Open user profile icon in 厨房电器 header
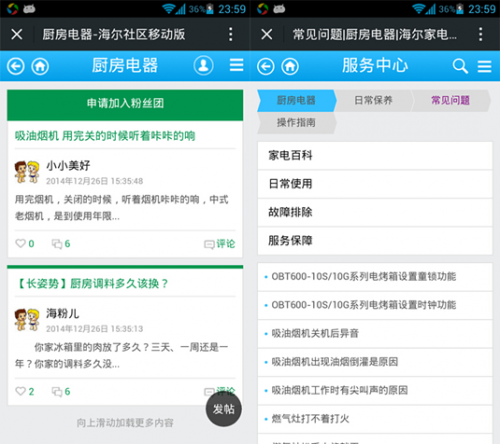This screenshot has height=444, width=500. (x=203, y=65)
